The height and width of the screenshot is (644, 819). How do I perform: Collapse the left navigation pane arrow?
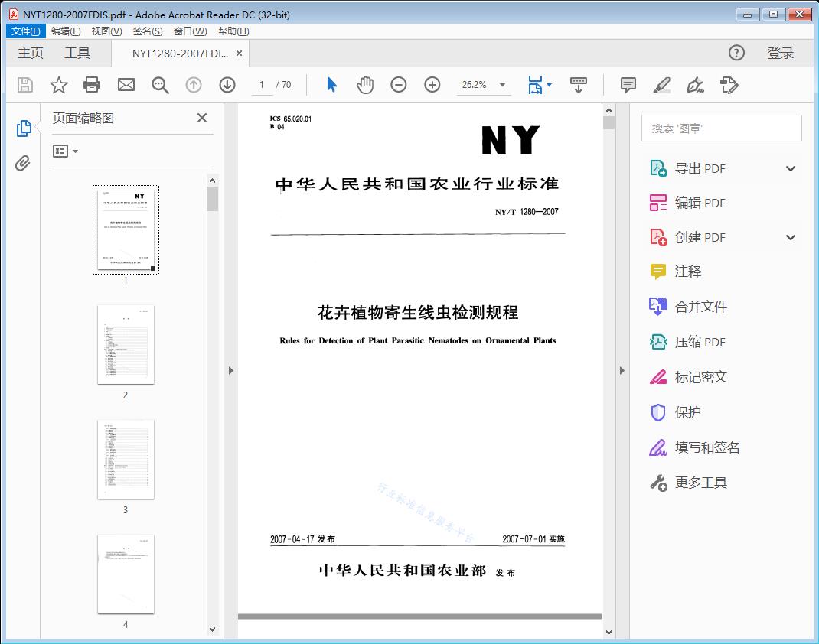[x=230, y=371]
